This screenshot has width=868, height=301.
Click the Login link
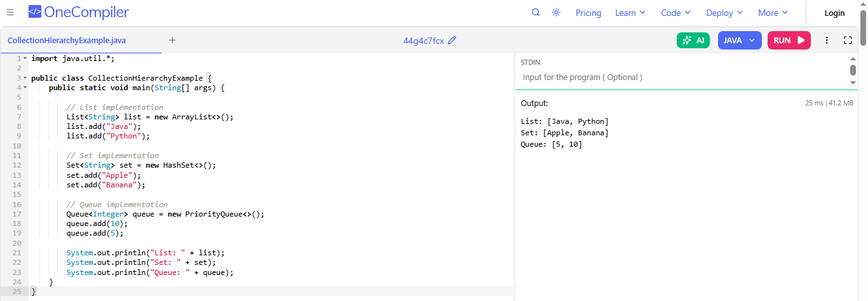coord(834,13)
